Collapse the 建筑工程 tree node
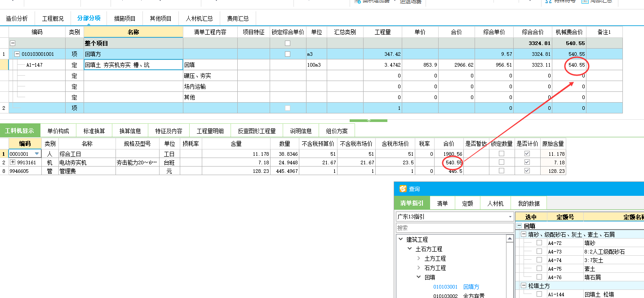The height and width of the screenshot is (298, 644). 401,239
